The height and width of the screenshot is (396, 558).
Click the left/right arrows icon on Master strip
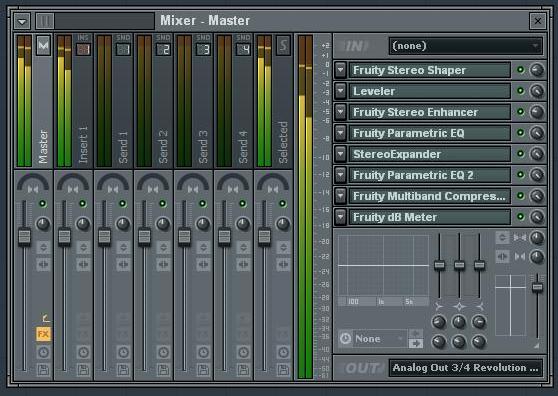tap(43, 264)
